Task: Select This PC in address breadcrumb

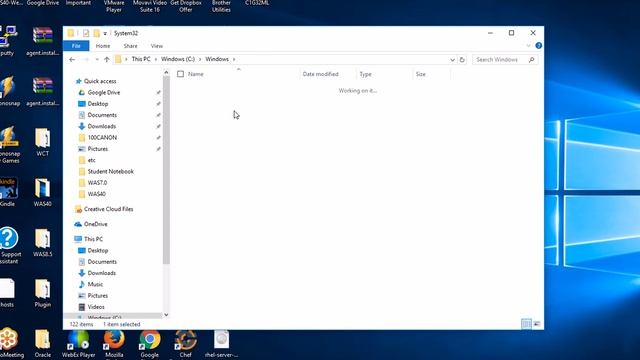Action: 141,59
